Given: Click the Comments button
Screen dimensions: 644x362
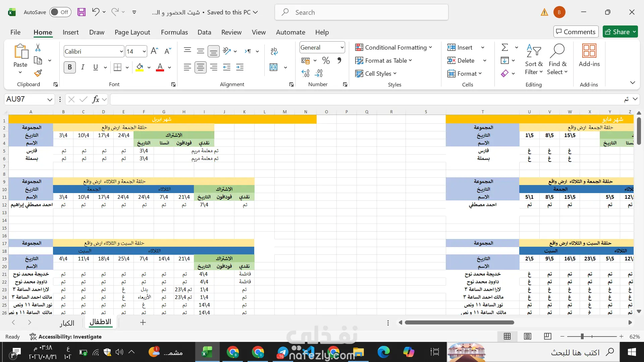Looking at the screenshot, I should (x=576, y=32).
